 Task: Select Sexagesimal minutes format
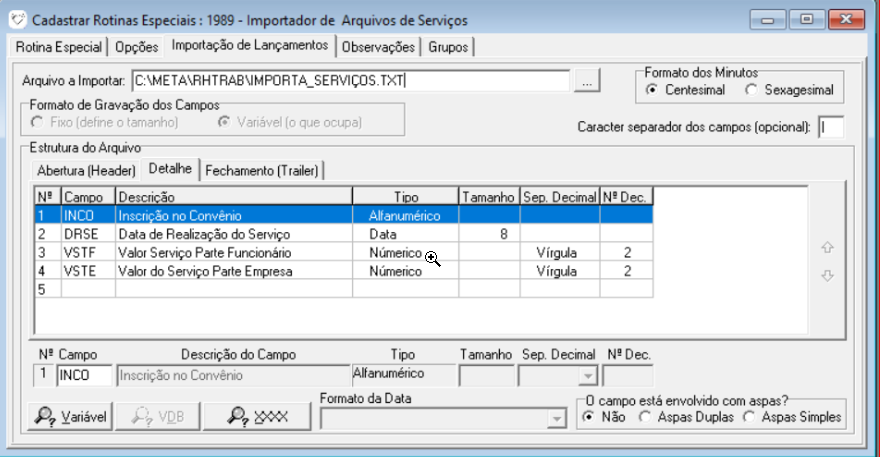752,91
